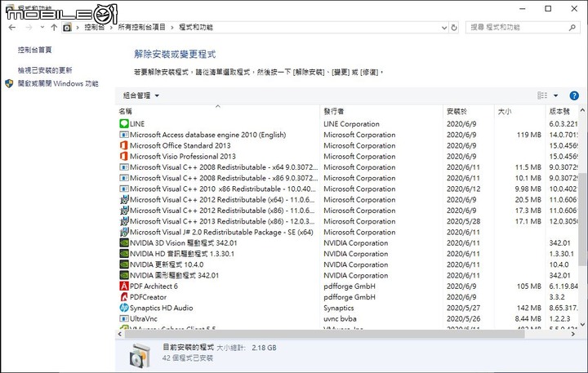
Task: Open view options dropdown arrow
Action: tap(556, 95)
